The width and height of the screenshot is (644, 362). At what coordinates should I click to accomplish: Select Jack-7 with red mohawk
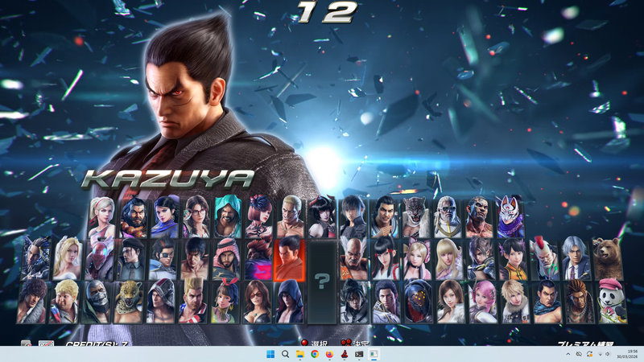[x=544, y=259]
